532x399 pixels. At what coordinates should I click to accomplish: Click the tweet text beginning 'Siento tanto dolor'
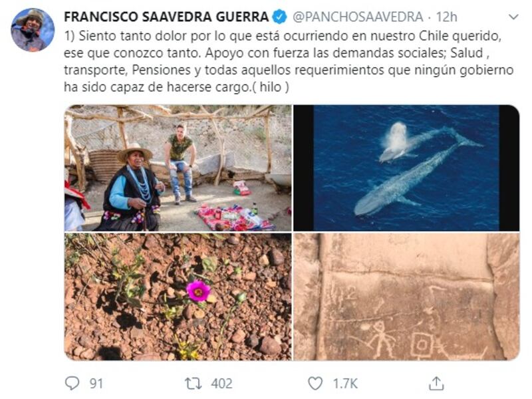(289, 61)
